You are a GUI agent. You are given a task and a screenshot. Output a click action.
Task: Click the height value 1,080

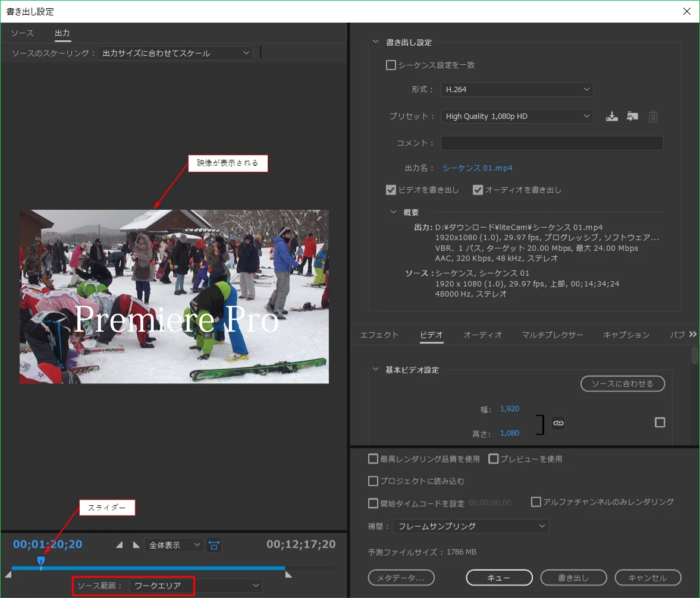pyautogui.click(x=509, y=433)
